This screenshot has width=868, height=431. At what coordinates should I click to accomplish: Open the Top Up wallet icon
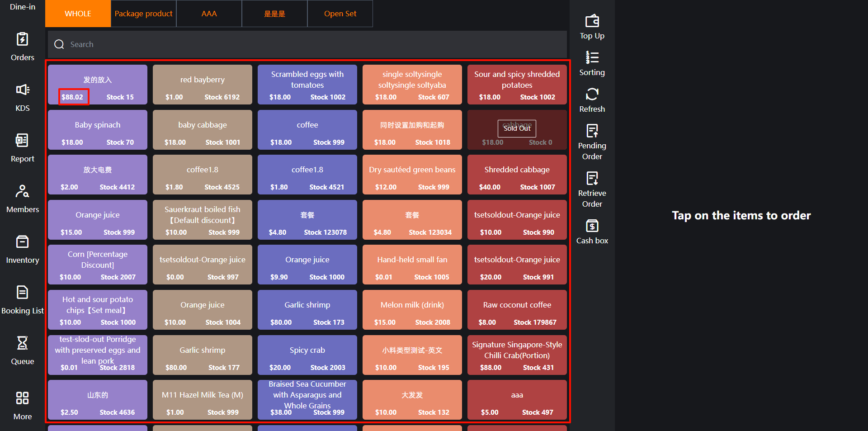(x=592, y=21)
